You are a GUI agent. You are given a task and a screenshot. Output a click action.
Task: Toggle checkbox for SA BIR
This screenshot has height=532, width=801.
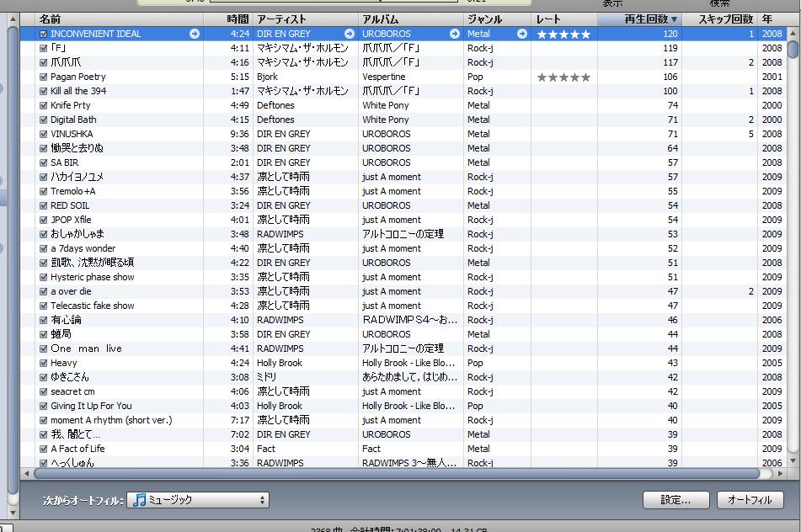coord(44,162)
